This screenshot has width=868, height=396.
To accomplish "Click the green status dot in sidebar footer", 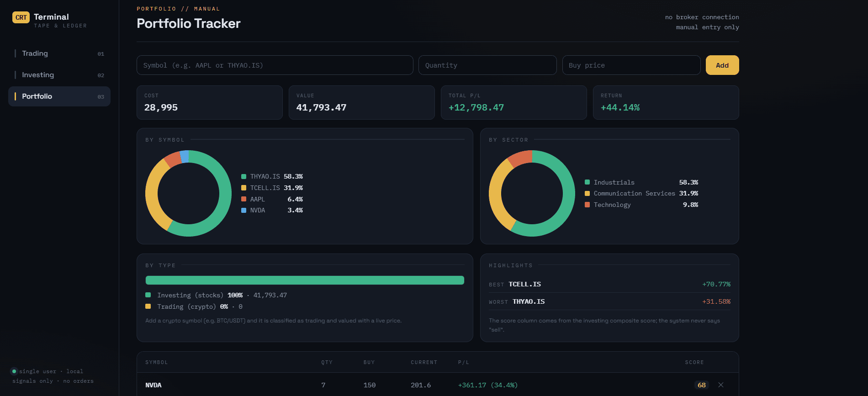I will [x=14, y=371].
